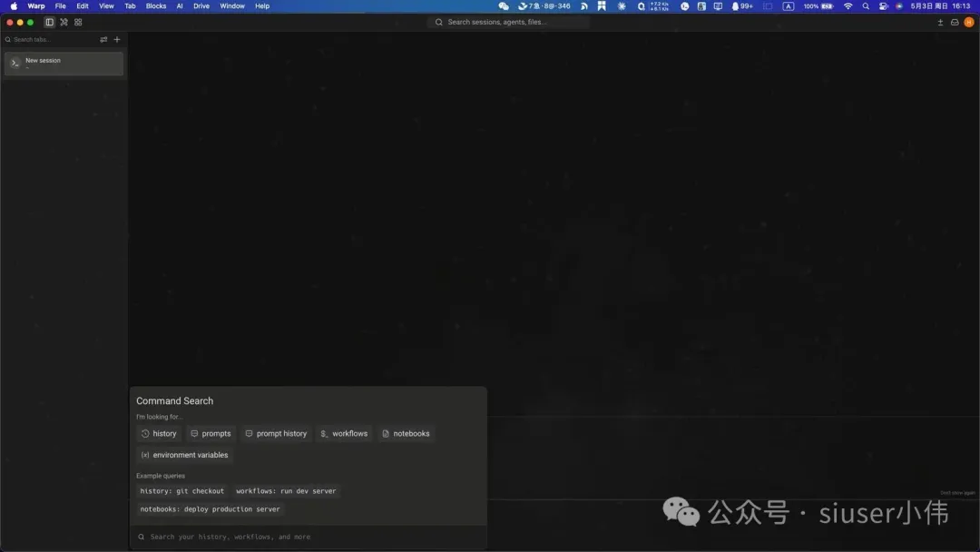Click the crossed-tools icon in title bar

click(x=64, y=22)
